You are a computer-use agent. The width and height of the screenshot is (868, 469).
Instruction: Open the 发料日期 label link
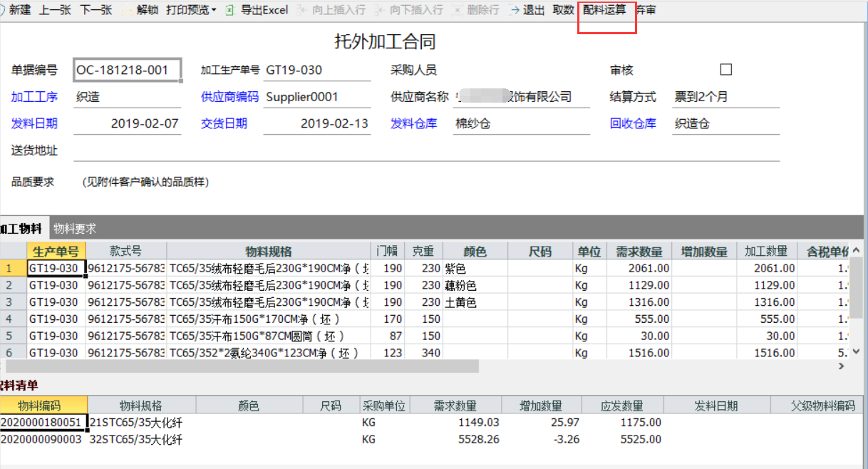pyautogui.click(x=34, y=123)
